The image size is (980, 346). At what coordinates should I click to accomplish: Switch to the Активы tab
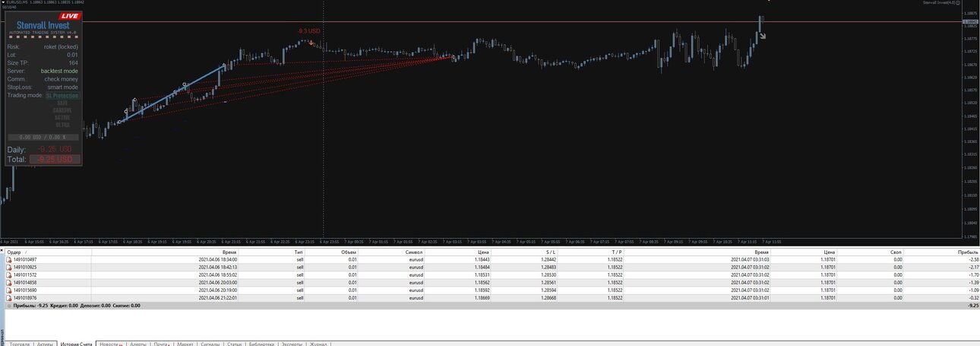46,344
